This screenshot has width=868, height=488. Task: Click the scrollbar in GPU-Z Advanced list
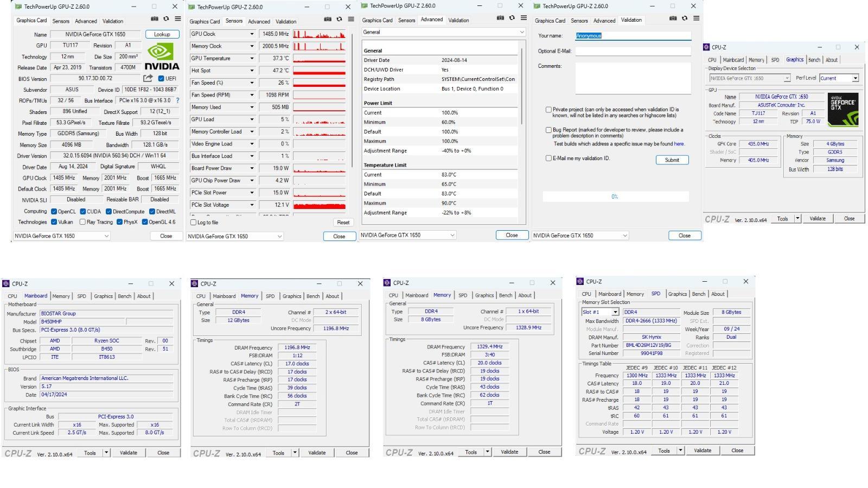click(522, 85)
